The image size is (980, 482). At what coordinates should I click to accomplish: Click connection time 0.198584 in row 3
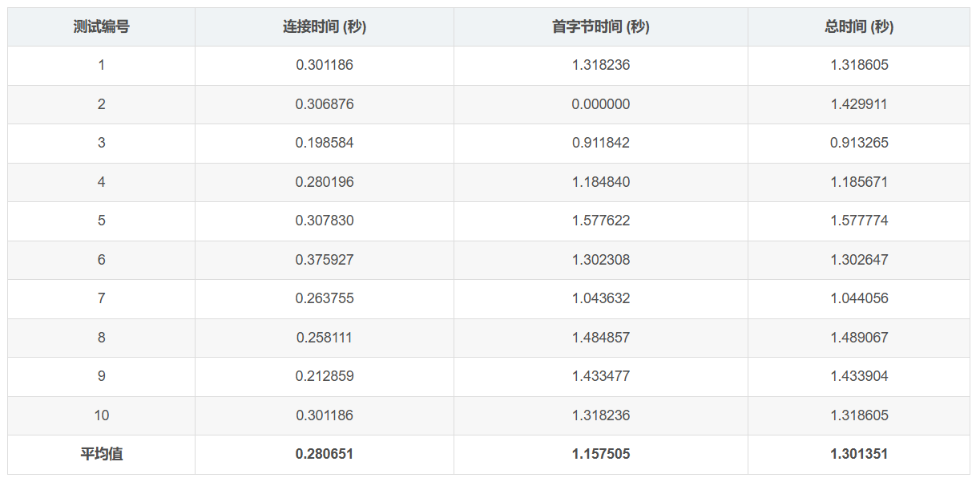(323, 143)
